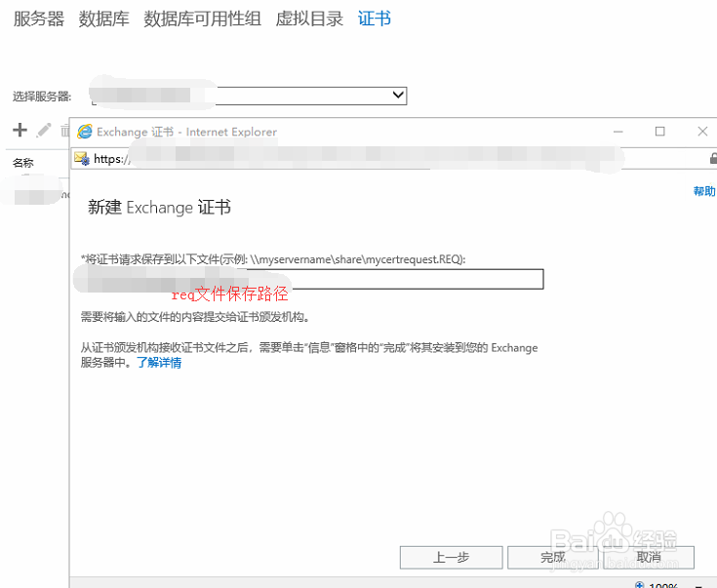Minimize the Exchange 证书 window
This screenshot has height=588, width=717.
[x=618, y=132]
